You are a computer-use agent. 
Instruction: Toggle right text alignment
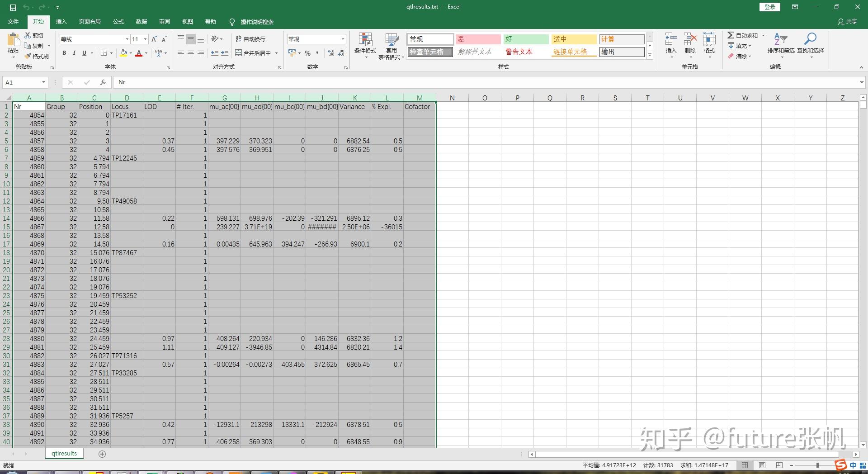click(x=201, y=53)
